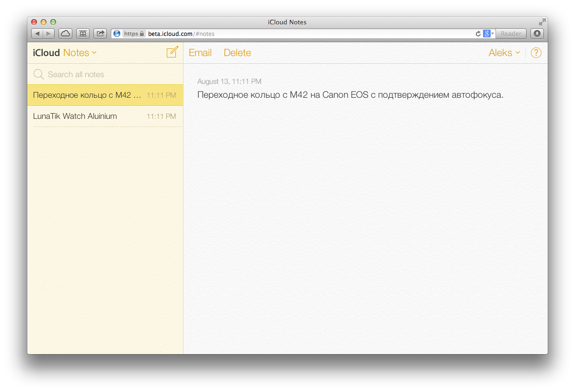Enable Reader mode for this page
Viewport: 575px width, 392px height.
[511, 34]
